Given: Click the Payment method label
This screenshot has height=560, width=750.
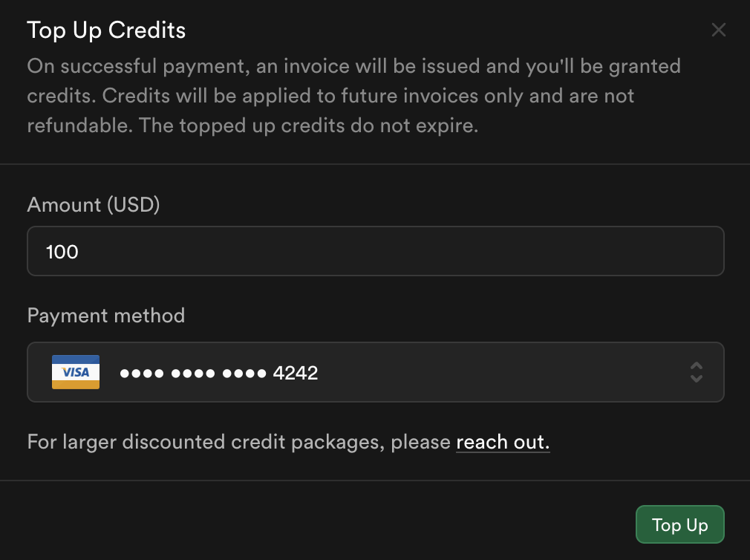Looking at the screenshot, I should 105,316.
